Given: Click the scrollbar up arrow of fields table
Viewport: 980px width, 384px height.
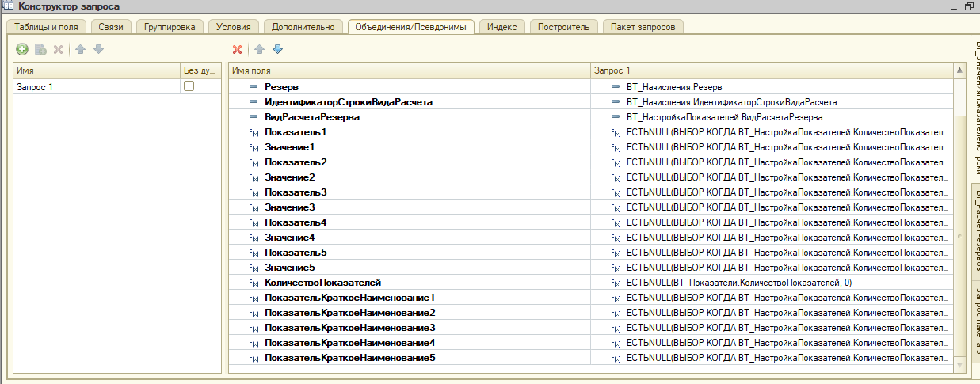Looking at the screenshot, I should [961, 71].
